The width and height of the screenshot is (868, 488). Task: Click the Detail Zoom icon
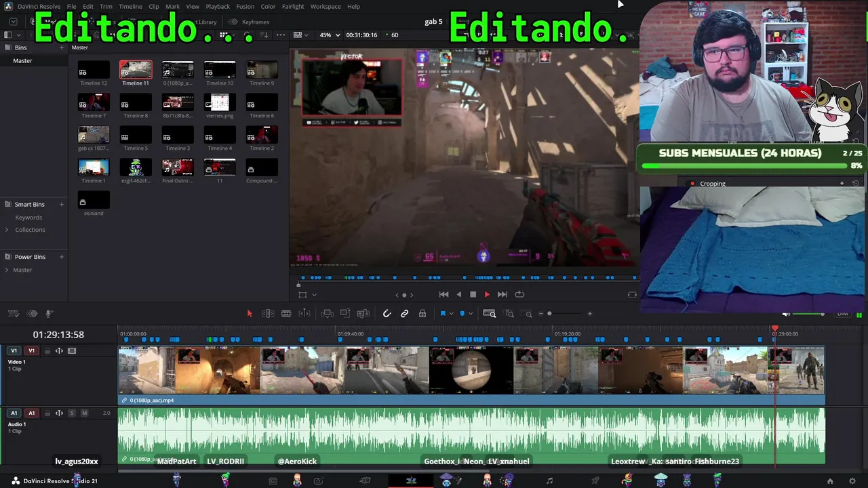[509, 313]
